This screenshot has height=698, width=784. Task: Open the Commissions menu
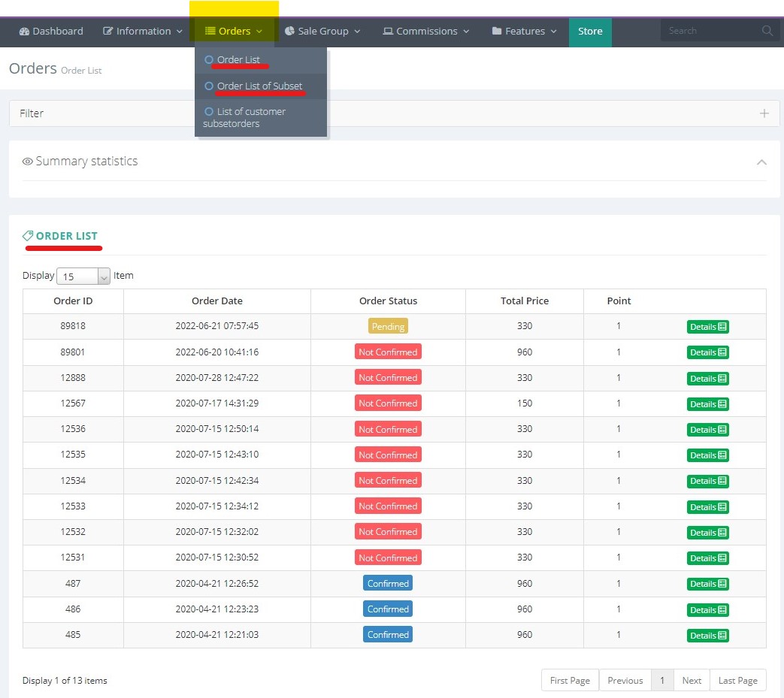(426, 31)
